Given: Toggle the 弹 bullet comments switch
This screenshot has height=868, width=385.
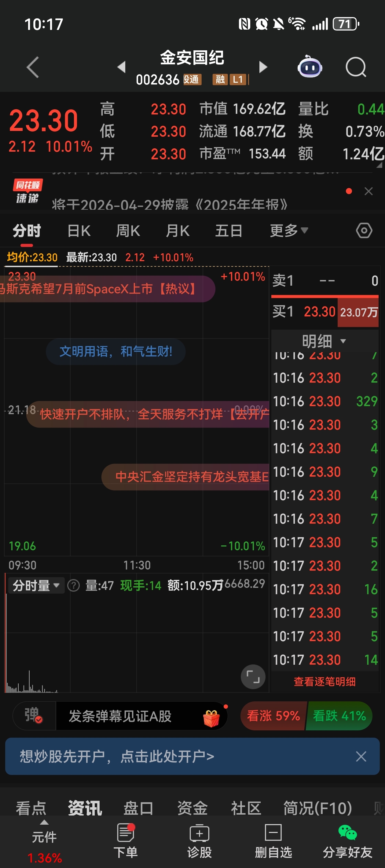Looking at the screenshot, I should pos(34,716).
